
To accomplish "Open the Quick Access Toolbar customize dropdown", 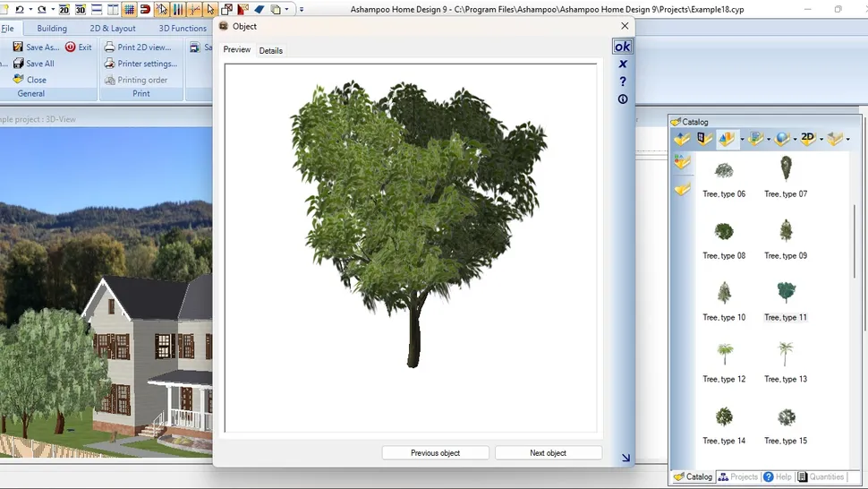I will click(302, 10).
